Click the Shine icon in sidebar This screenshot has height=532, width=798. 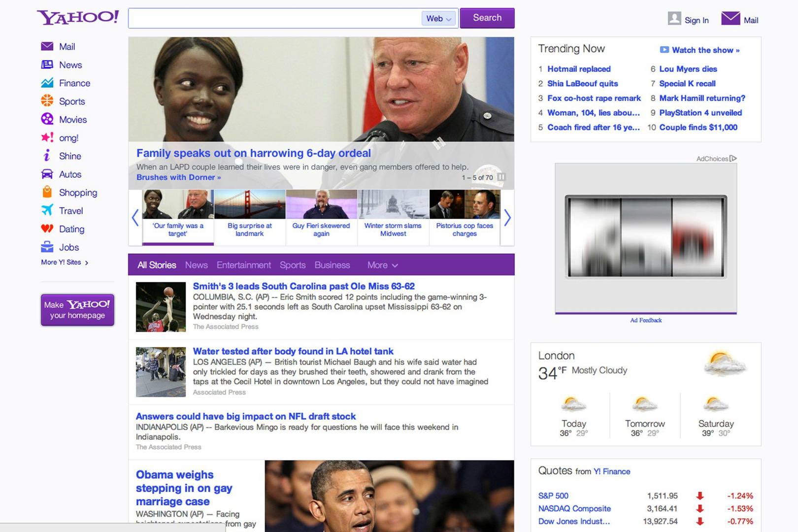pyautogui.click(x=47, y=156)
